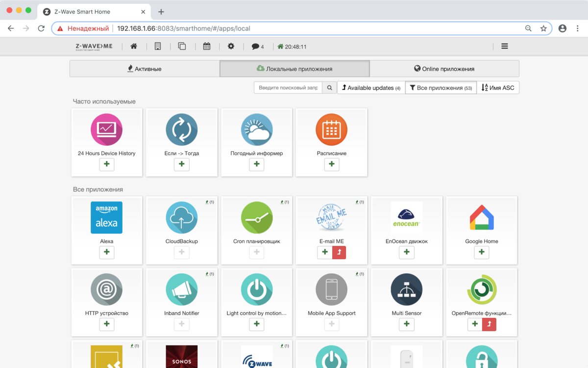The width and height of the screenshot is (588, 368).
Task: Show Available updates filter
Action: pos(371,88)
